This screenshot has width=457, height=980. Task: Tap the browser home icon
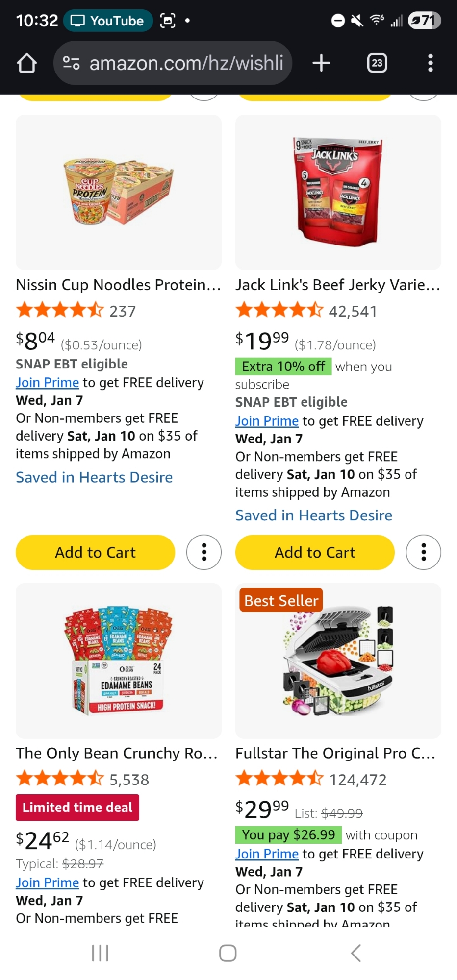pyautogui.click(x=27, y=63)
